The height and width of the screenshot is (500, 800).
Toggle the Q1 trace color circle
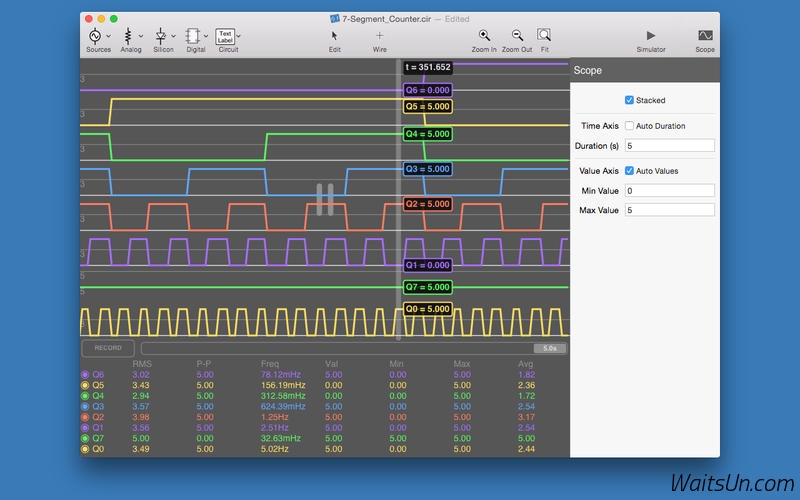[85, 428]
